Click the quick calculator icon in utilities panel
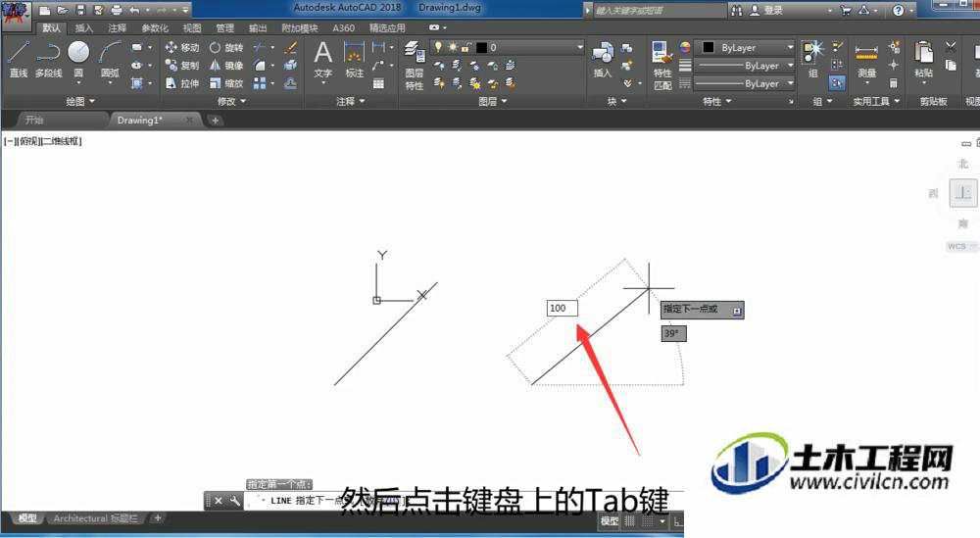Image resolution: width=980 pixels, height=538 pixels. pos(894,82)
